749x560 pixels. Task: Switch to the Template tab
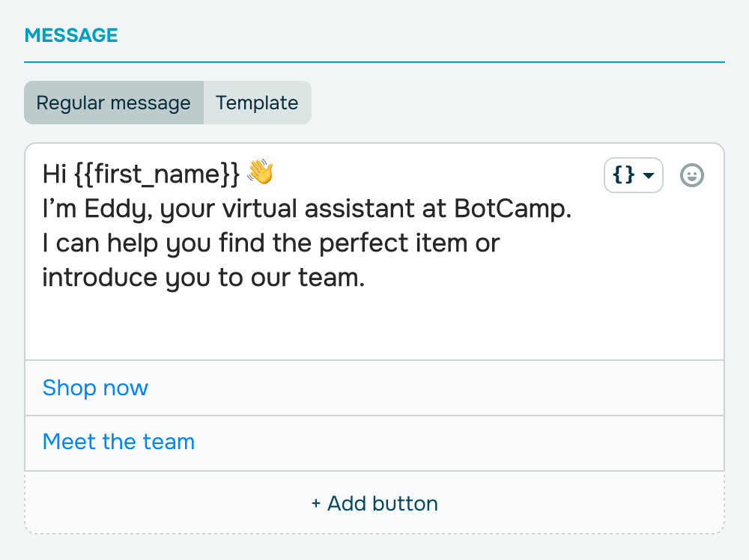pyautogui.click(x=257, y=103)
